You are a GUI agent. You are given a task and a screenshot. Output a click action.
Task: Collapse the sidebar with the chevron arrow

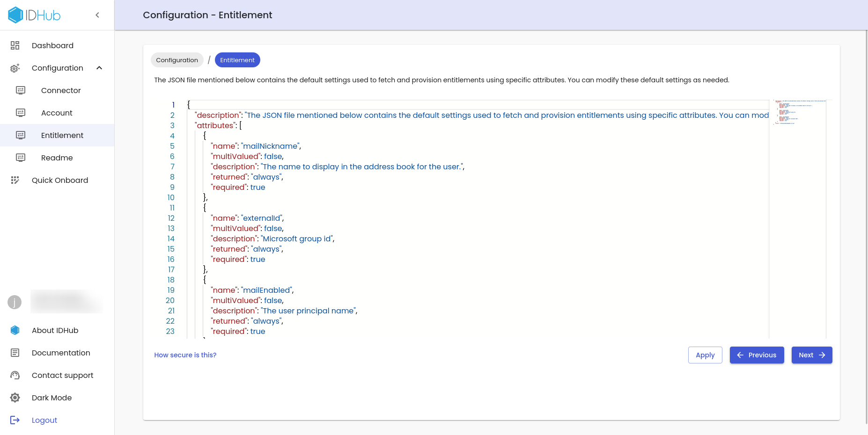97,15
